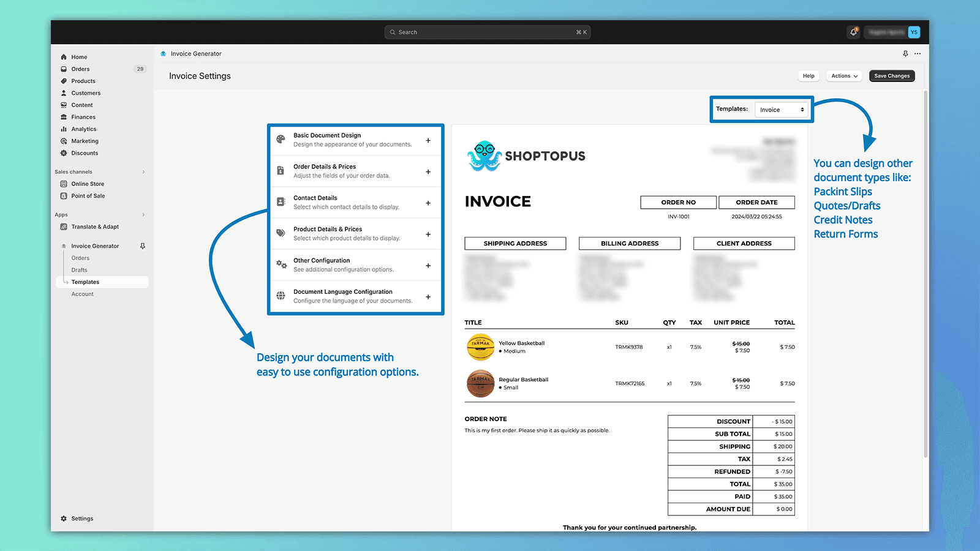This screenshot has width=980, height=551.
Task: Click the Discounts badge icon
Action: point(64,153)
